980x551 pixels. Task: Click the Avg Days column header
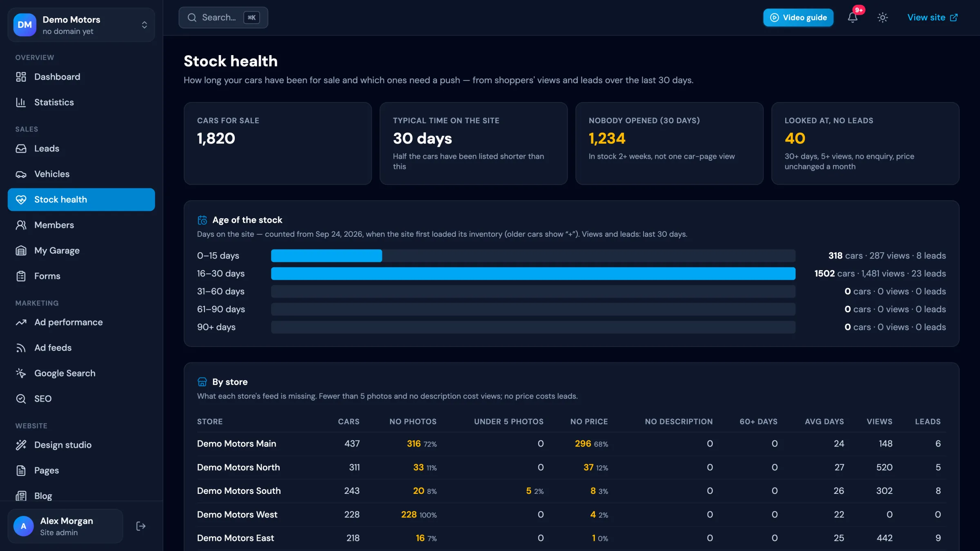coord(824,422)
